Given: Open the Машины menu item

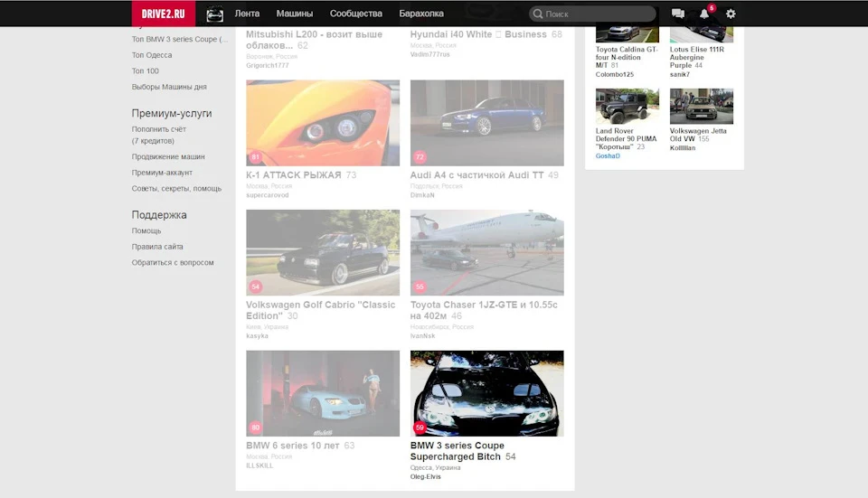Looking at the screenshot, I should click(x=295, y=14).
